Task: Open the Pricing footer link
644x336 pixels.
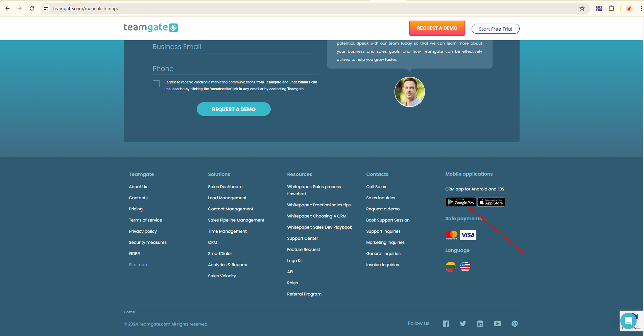Action: (136, 209)
